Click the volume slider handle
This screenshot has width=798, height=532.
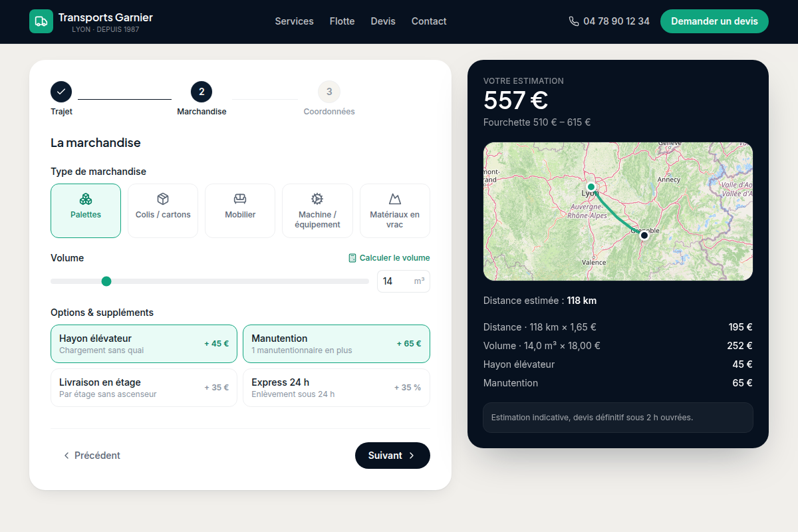coord(106,281)
